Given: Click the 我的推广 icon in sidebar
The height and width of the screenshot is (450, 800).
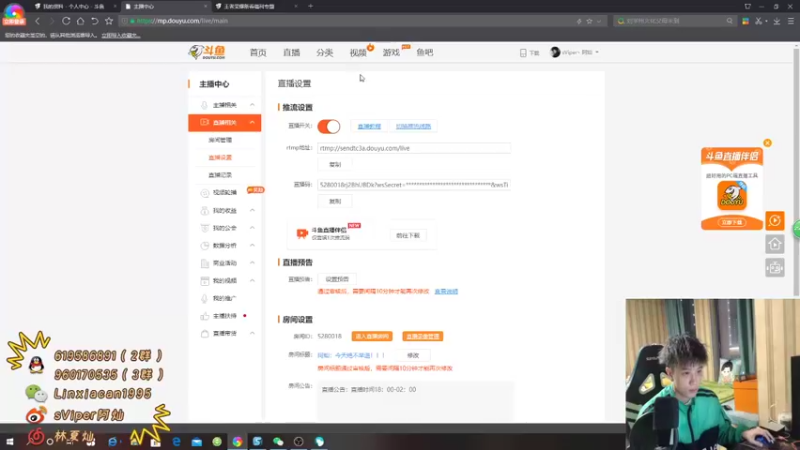Looking at the screenshot, I should pyautogui.click(x=205, y=298).
